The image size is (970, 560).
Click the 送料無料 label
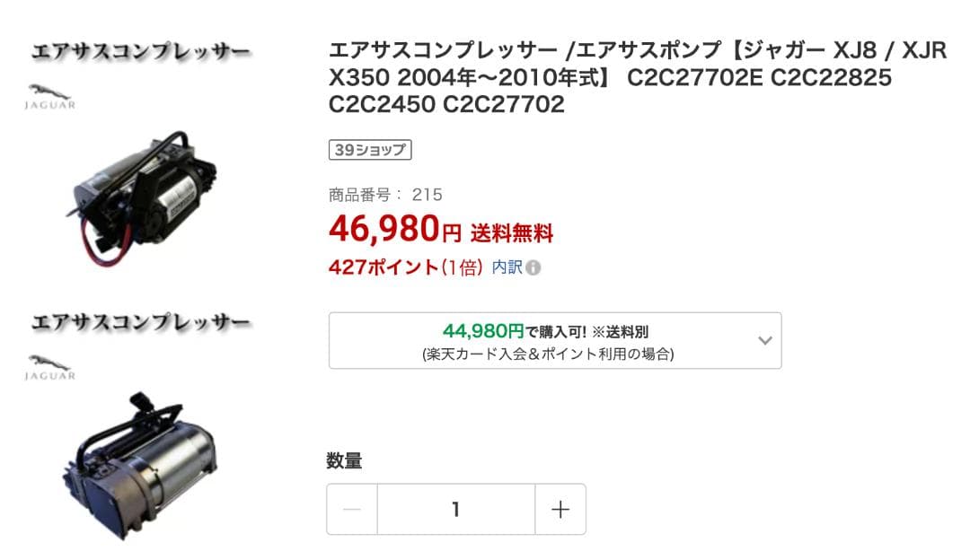(512, 234)
